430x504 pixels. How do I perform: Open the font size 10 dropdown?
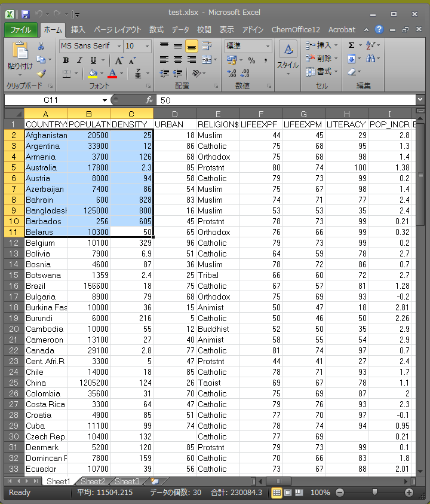pos(147,46)
